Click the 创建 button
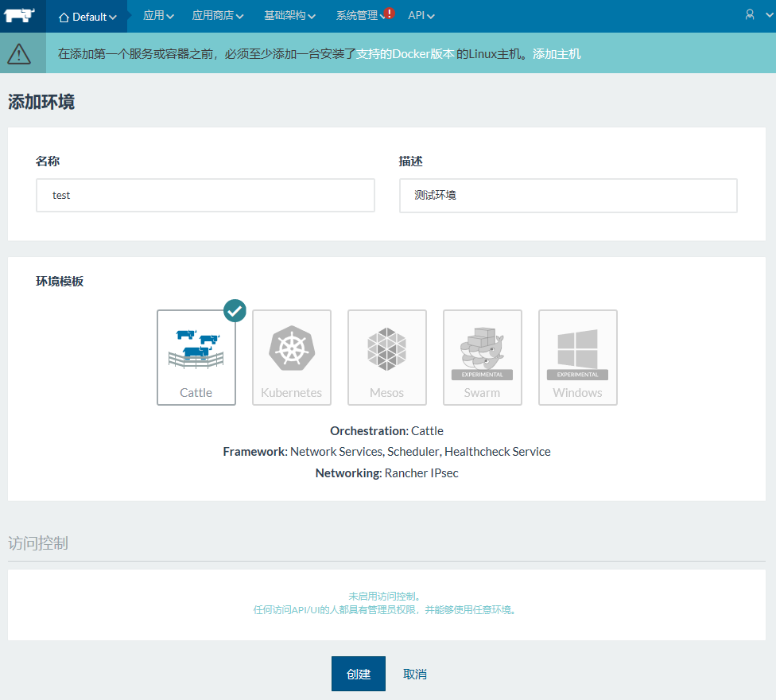776x700 pixels. (359, 674)
